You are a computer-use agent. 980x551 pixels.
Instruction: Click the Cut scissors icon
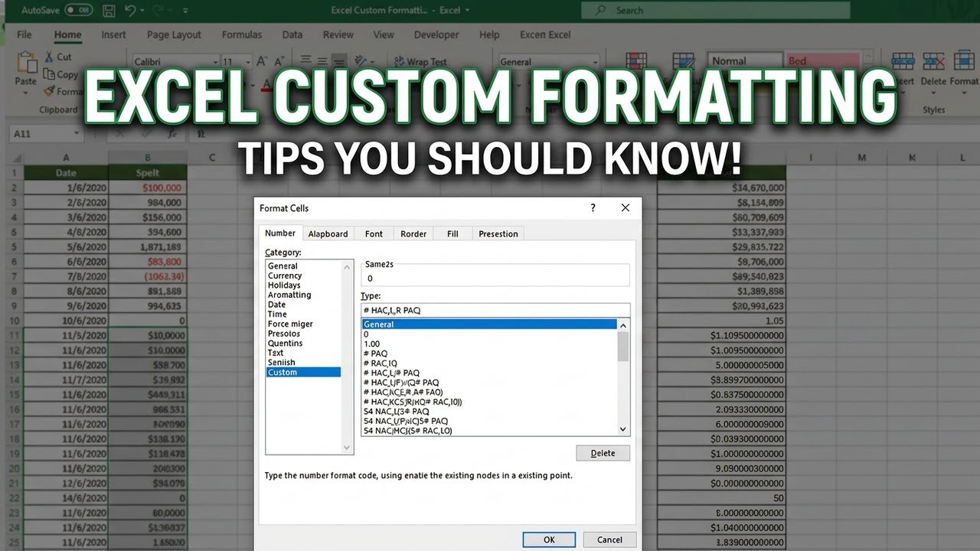pyautogui.click(x=49, y=57)
